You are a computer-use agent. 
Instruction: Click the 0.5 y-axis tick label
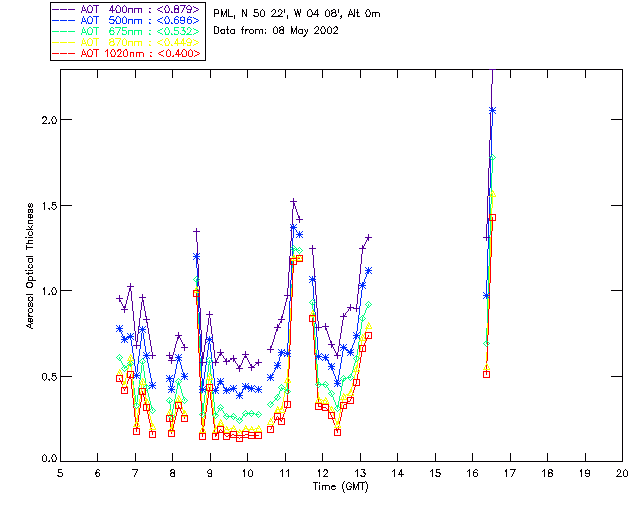[49, 376]
